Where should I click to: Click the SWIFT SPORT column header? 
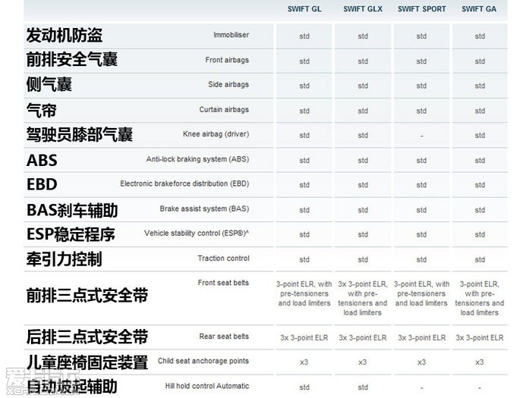coord(421,9)
